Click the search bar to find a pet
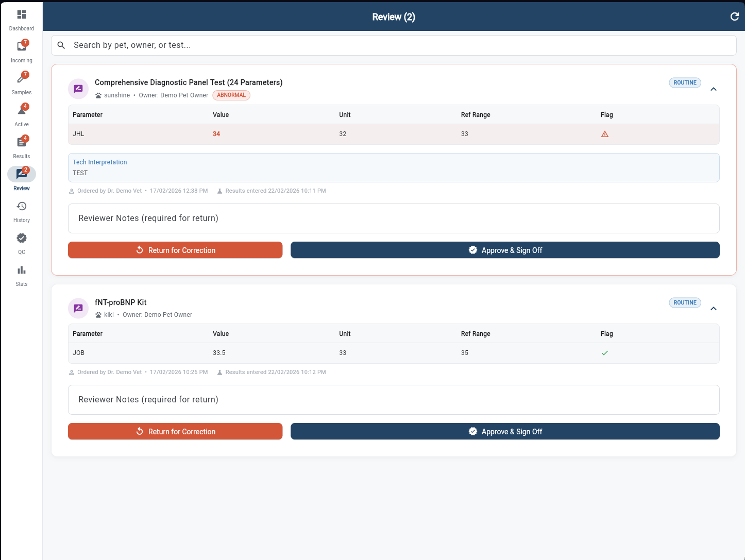The width and height of the screenshot is (745, 560). [x=394, y=45]
